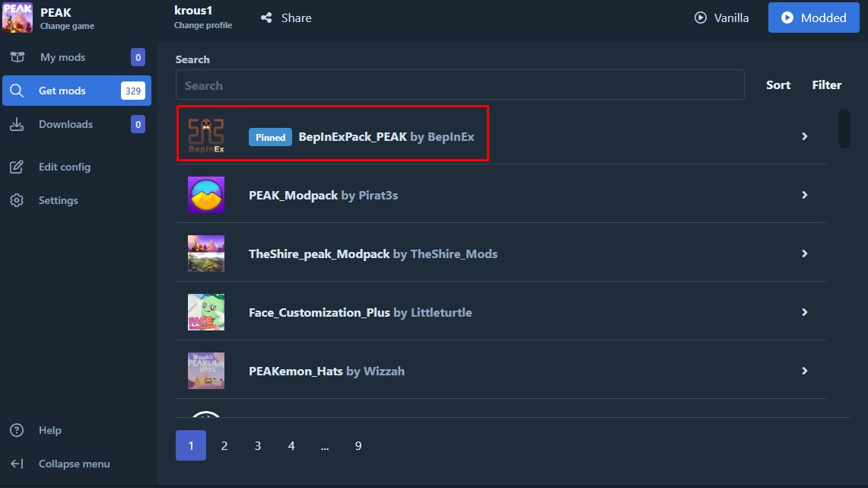The width and height of the screenshot is (868, 488).
Task: Open the Filter options
Action: pos(826,85)
